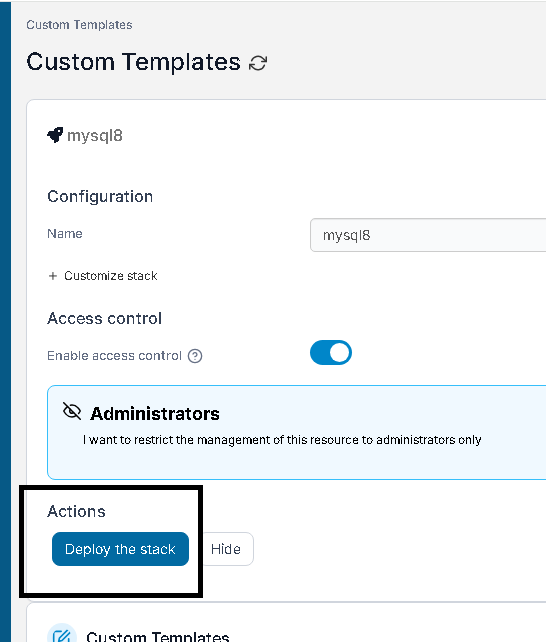Click the Custom Templates page heading
This screenshot has width=546, height=642.
pos(133,62)
